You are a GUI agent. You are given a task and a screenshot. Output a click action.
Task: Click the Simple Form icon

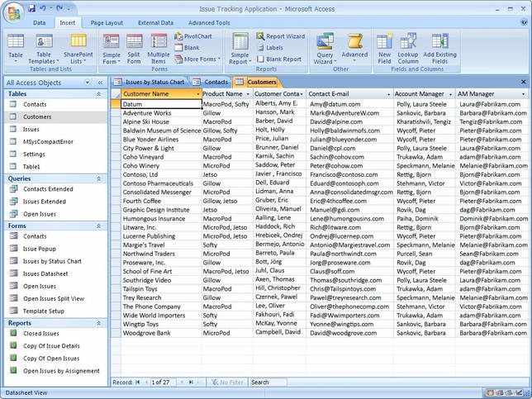(x=112, y=49)
